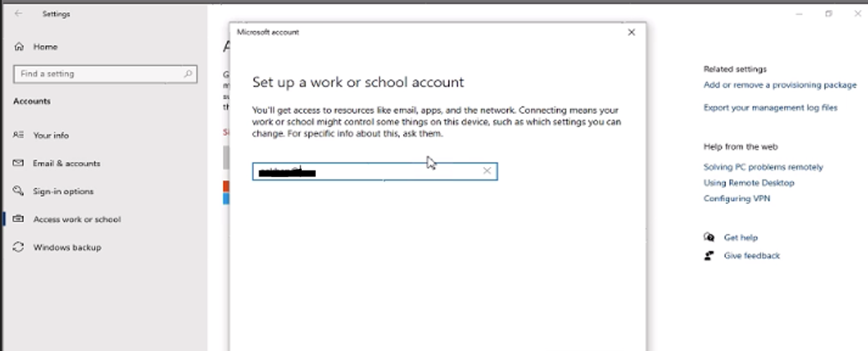Open Export your management log files link
Image resolution: width=868 pixels, height=351 pixels.
click(771, 107)
